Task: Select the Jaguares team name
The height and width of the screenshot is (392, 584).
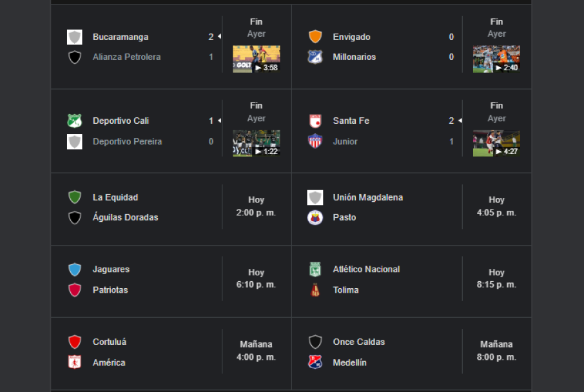Action: tap(111, 269)
